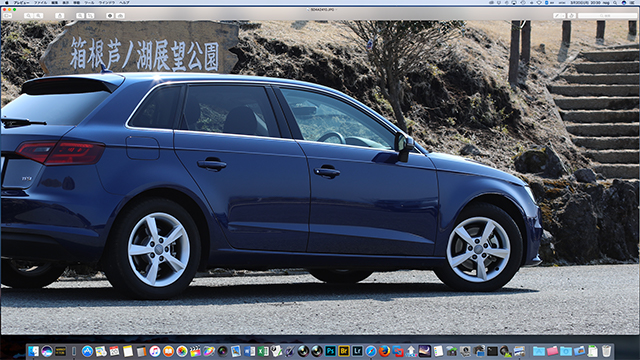This screenshot has width=640, height=360.
Task: Open App Store from the Dock
Action: pos(87,351)
